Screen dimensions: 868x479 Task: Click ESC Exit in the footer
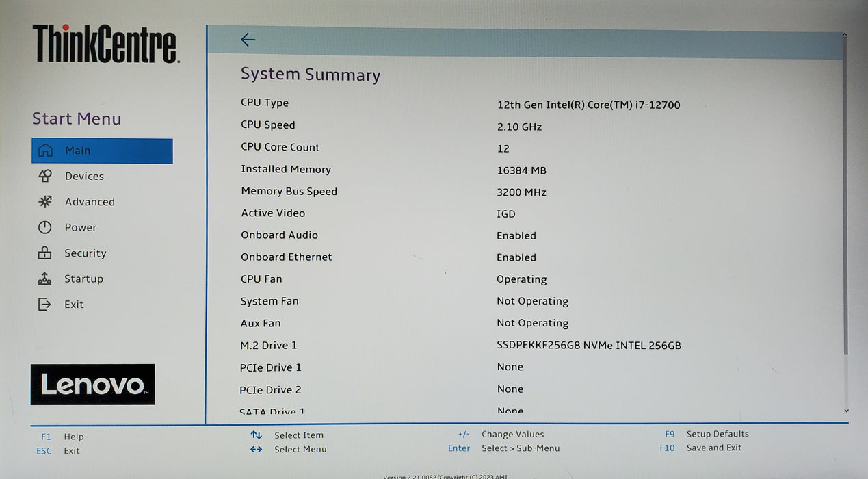(x=58, y=451)
